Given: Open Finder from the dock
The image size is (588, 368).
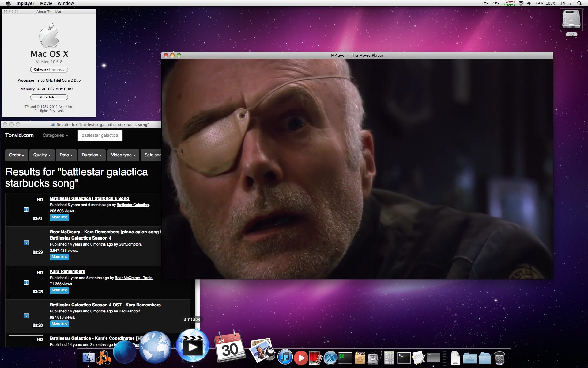Looking at the screenshot, I should [89, 358].
